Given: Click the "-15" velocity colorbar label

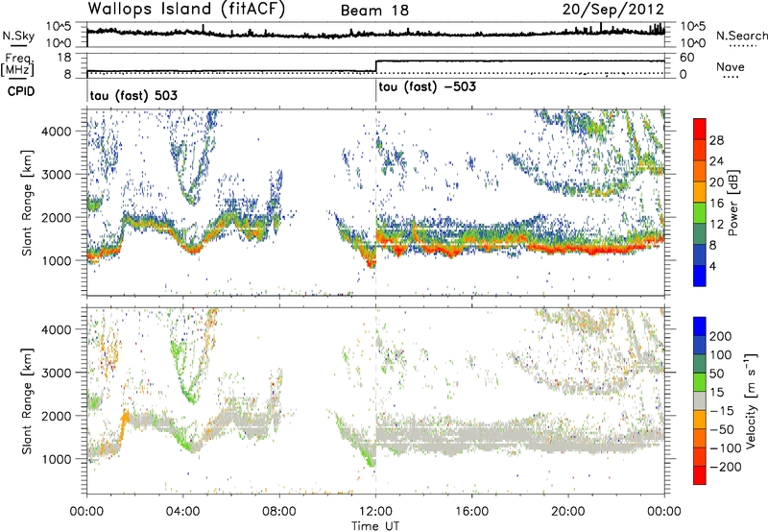Looking at the screenshot, I should 722,411.
